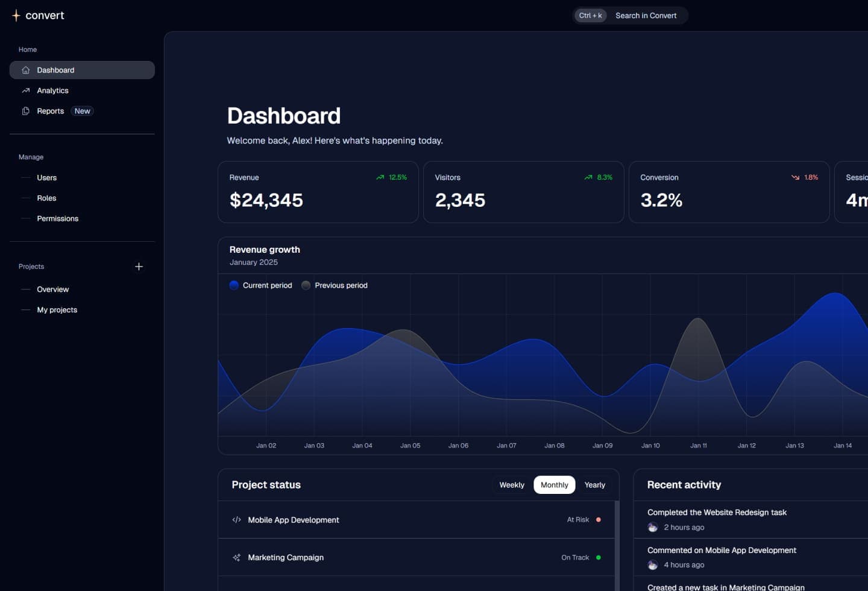Screen dimensions: 868x591
Task: Open Users management page
Action: click(82, 178)
